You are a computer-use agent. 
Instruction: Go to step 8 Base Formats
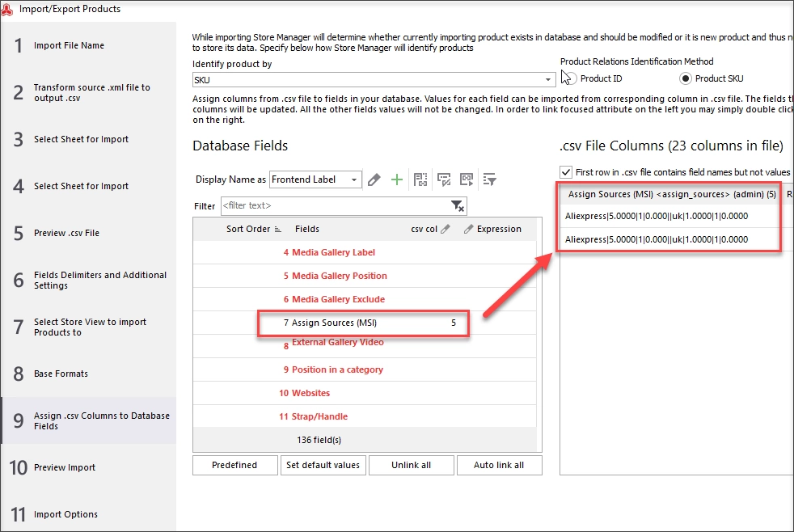click(89, 374)
